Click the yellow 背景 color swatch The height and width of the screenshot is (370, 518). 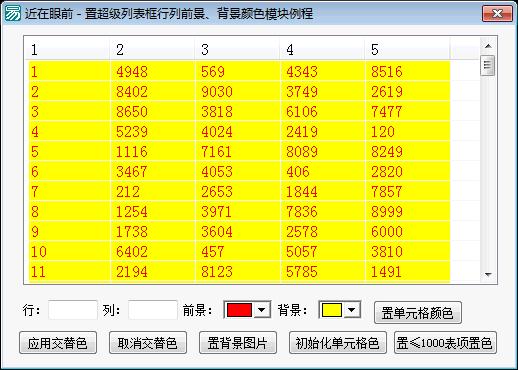point(331,310)
